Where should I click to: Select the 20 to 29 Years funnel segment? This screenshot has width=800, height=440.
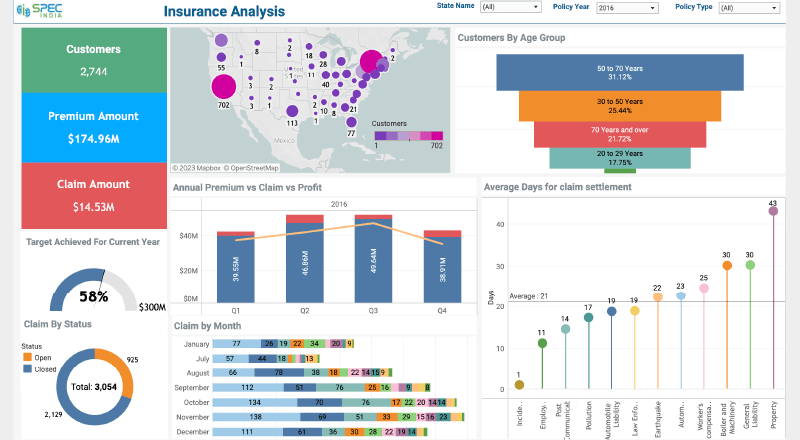click(620, 158)
